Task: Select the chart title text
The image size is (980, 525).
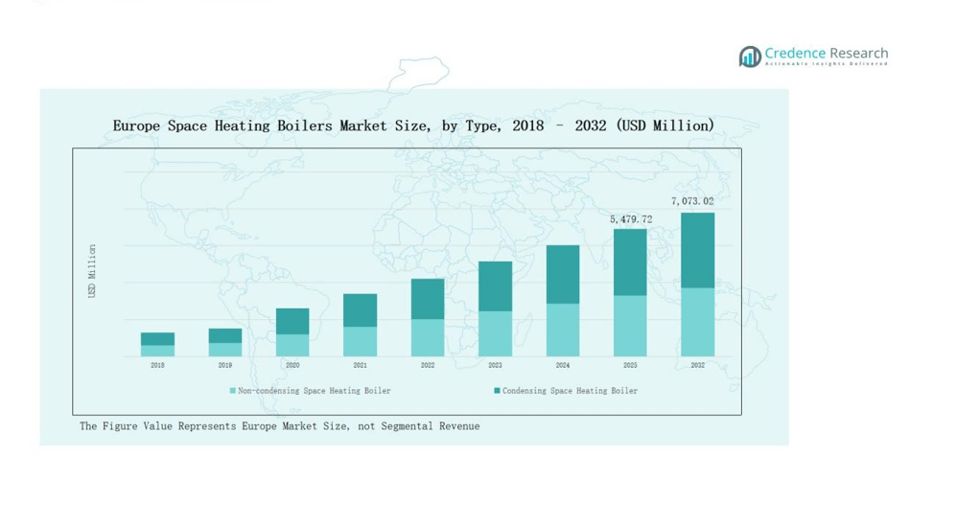Action: [x=413, y=126]
